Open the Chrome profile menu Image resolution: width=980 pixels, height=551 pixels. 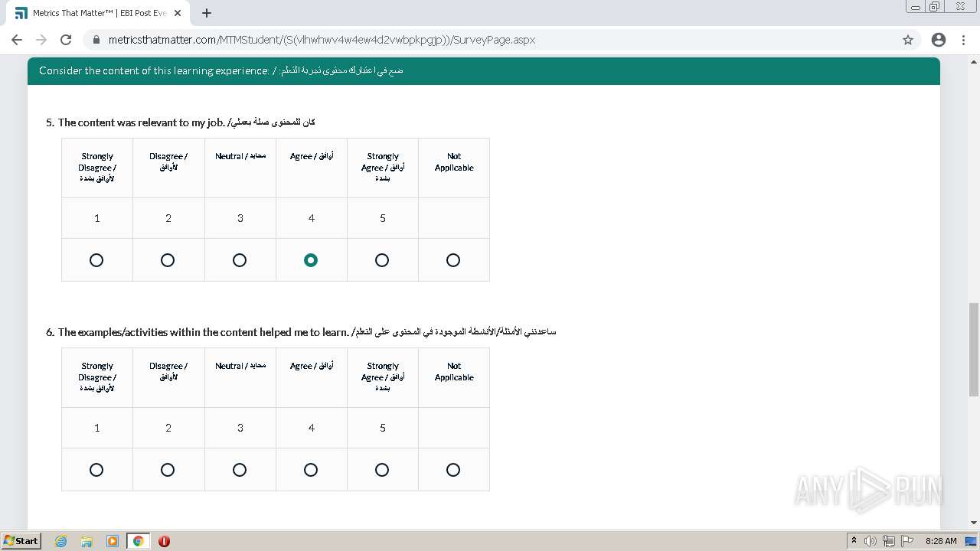click(939, 40)
